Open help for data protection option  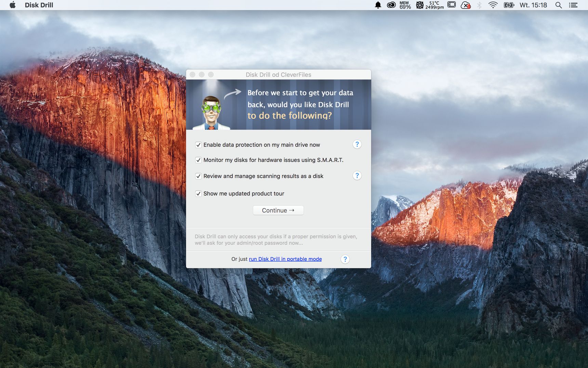[357, 144]
